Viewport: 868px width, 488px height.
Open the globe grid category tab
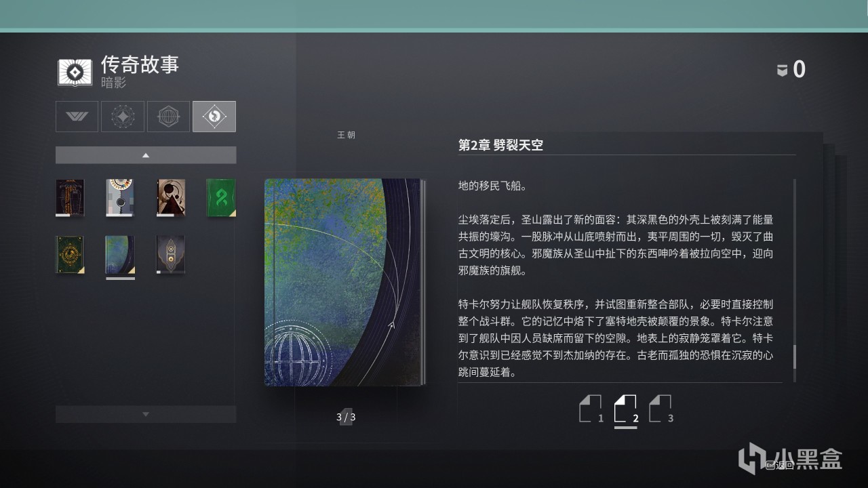[x=168, y=117]
